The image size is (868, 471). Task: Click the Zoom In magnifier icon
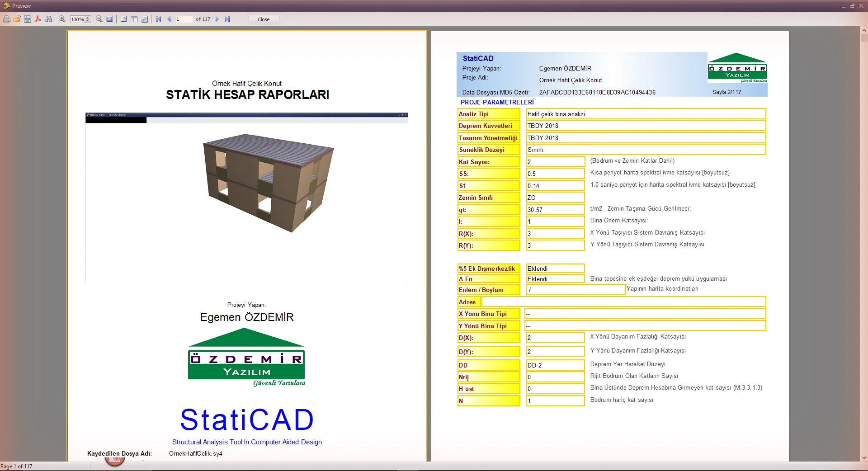tap(62, 19)
